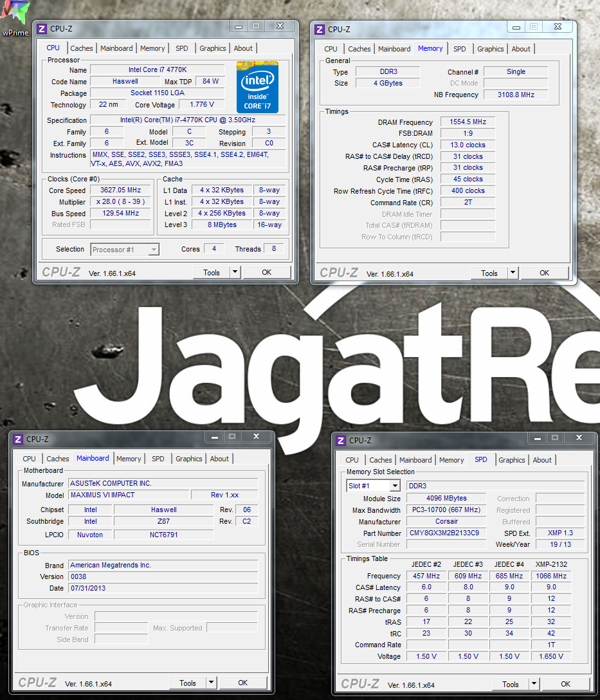Click the Intel inside Core i7 logo
Viewport: 600px width, 700px height.
pyautogui.click(x=257, y=87)
